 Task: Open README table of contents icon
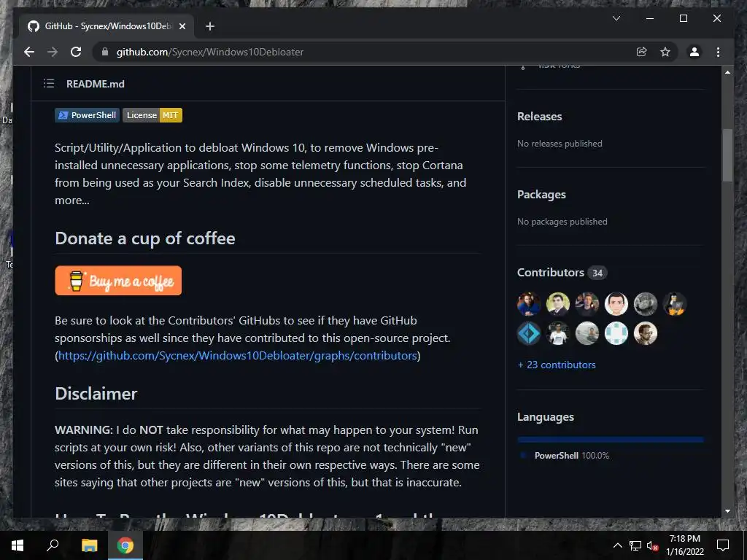[x=49, y=84]
